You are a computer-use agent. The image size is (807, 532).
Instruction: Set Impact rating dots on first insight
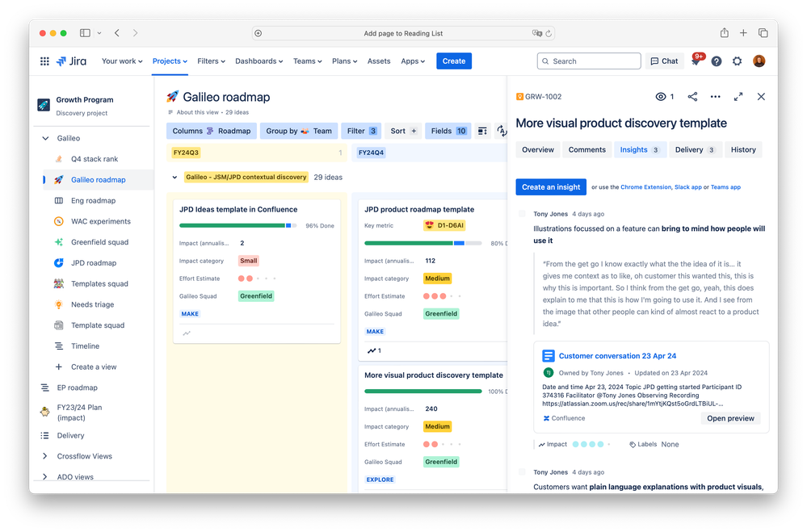click(592, 445)
